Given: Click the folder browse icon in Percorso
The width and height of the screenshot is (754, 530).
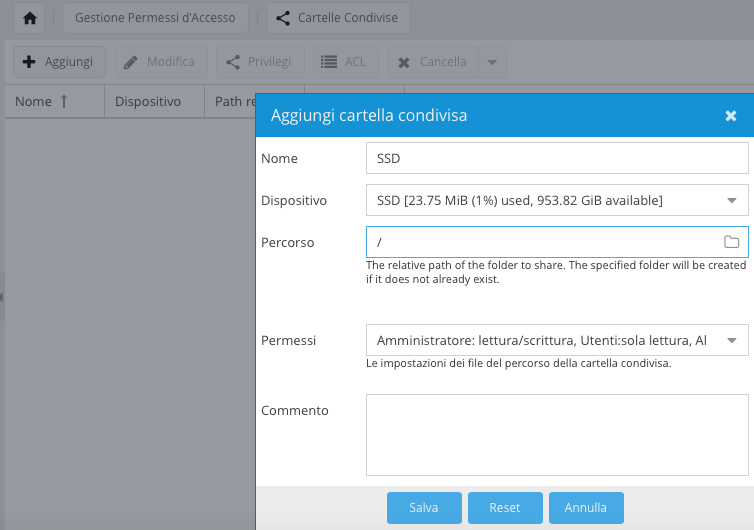Looking at the screenshot, I should pos(731,242).
